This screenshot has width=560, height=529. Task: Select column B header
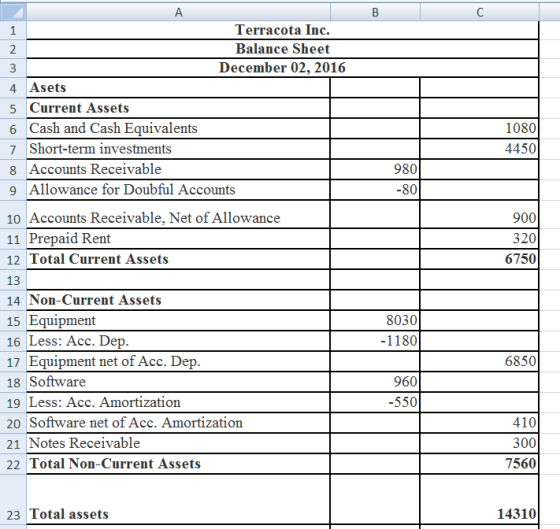tap(375, 13)
